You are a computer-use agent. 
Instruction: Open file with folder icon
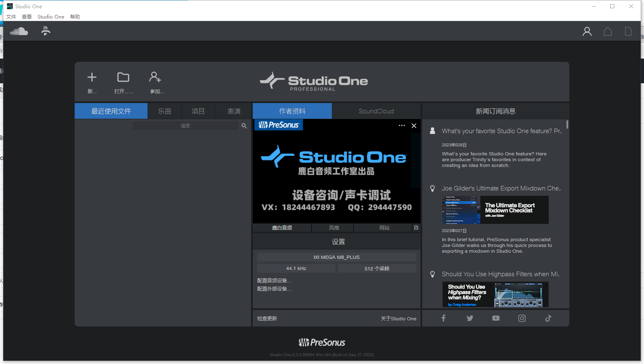tap(123, 77)
